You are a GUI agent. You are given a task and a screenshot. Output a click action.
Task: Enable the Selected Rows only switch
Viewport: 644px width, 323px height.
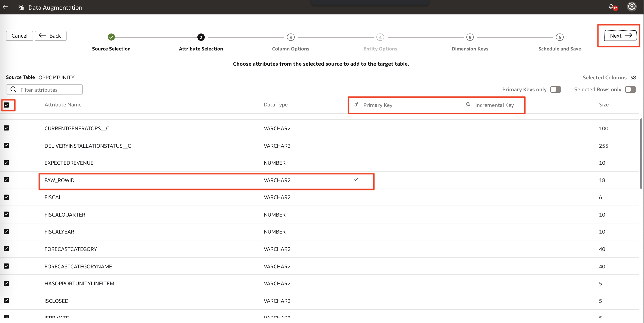630,89
